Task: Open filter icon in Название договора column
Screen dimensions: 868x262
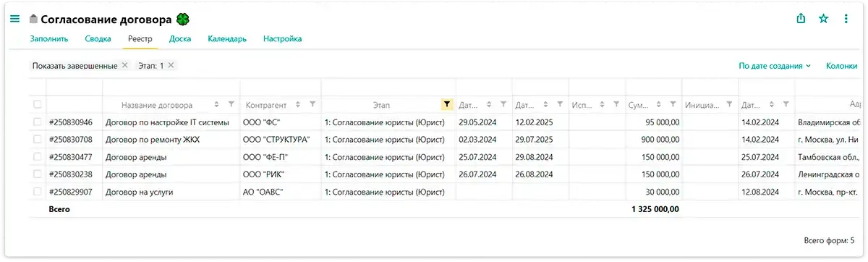Action: click(231, 104)
